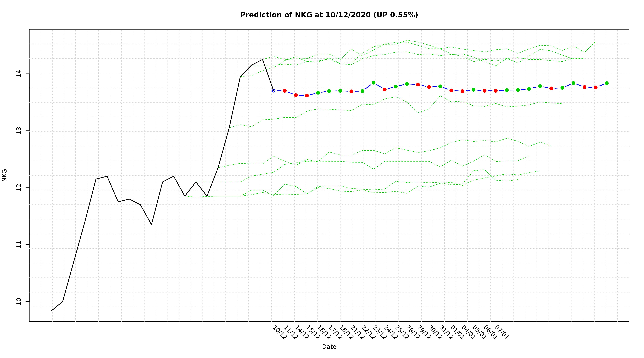644x358 pixels.
Task: Click the 'Date' x-axis label
Action: point(329,347)
